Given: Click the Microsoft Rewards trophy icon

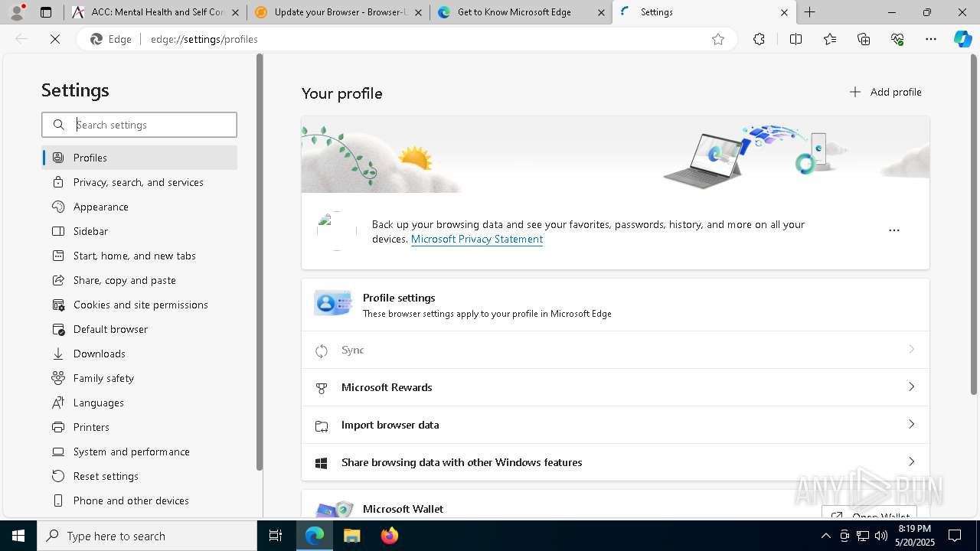Looking at the screenshot, I should tap(322, 388).
